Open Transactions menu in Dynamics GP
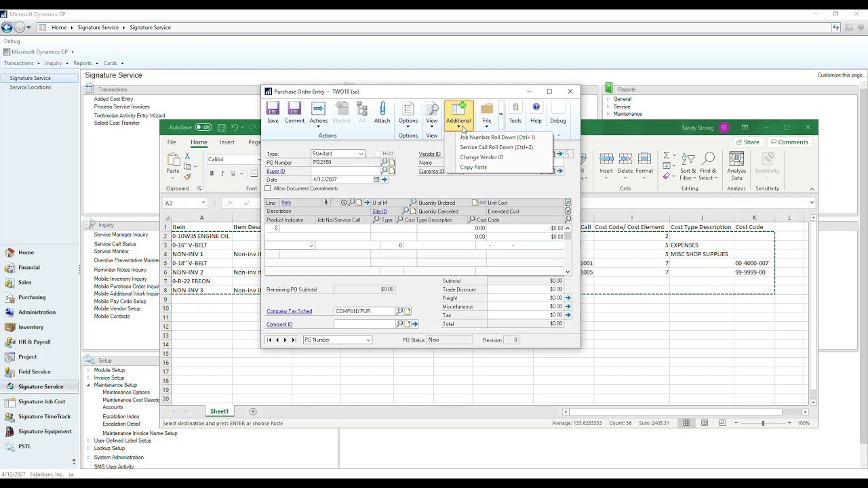This screenshot has height=488, width=868. pos(21,63)
